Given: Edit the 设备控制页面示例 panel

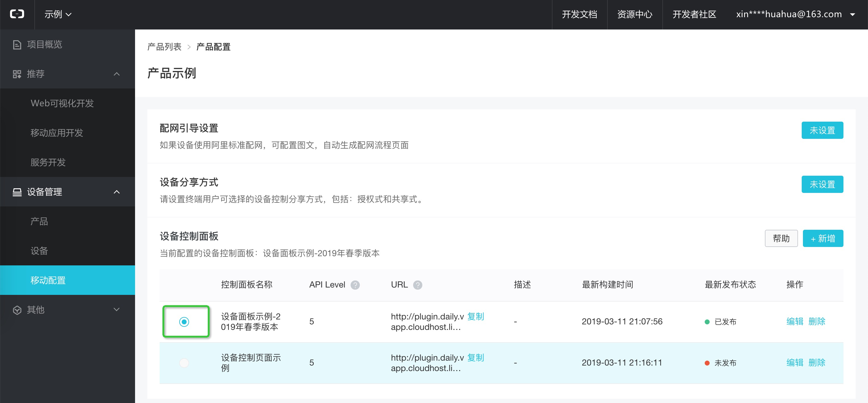Looking at the screenshot, I should (795, 362).
